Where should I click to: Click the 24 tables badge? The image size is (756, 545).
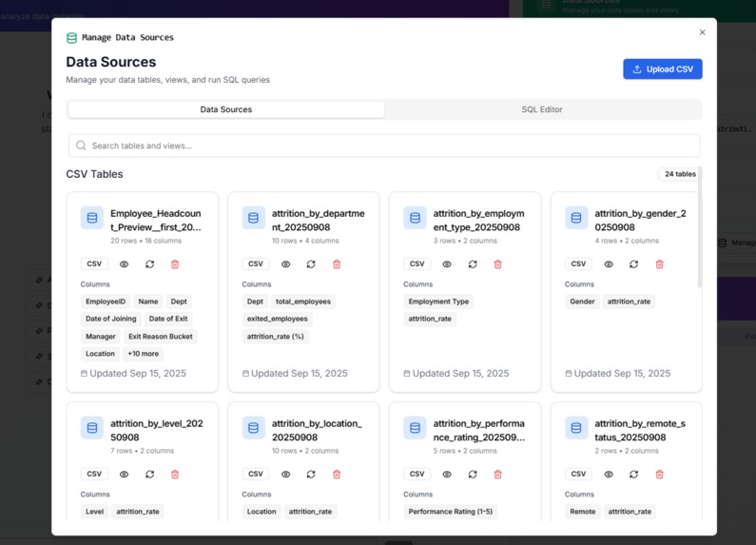680,174
